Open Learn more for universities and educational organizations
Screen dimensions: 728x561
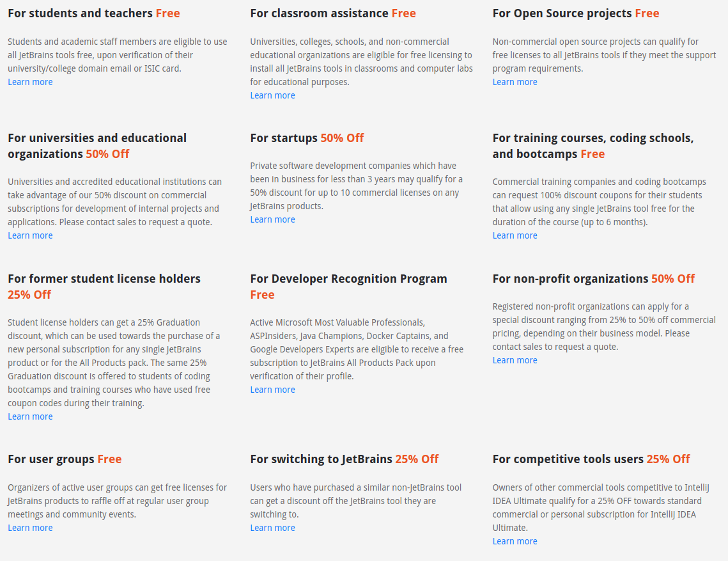(x=30, y=235)
